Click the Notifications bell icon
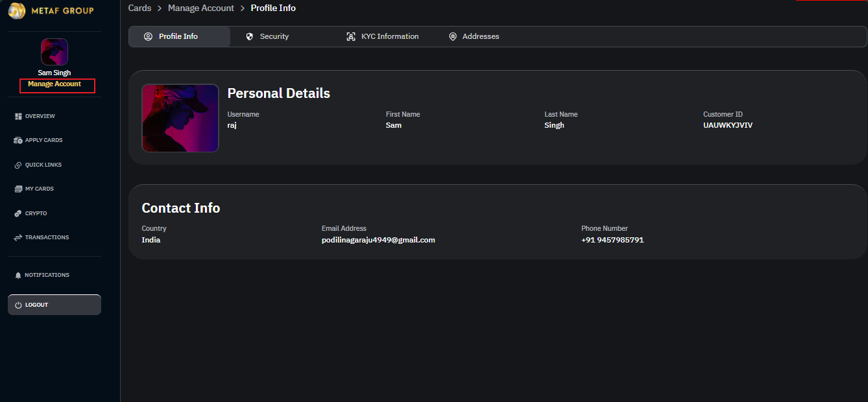Image resolution: width=868 pixels, height=402 pixels. click(x=18, y=275)
